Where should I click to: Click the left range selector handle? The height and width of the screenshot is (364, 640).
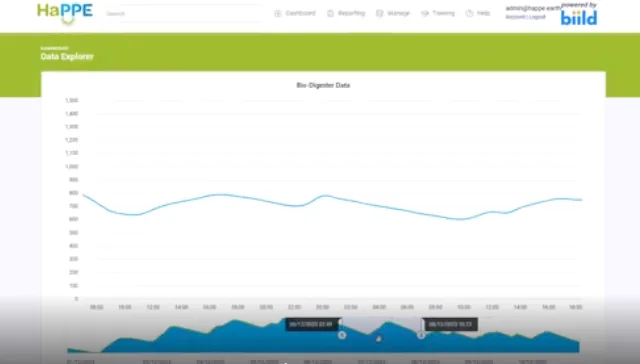pos(342,335)
